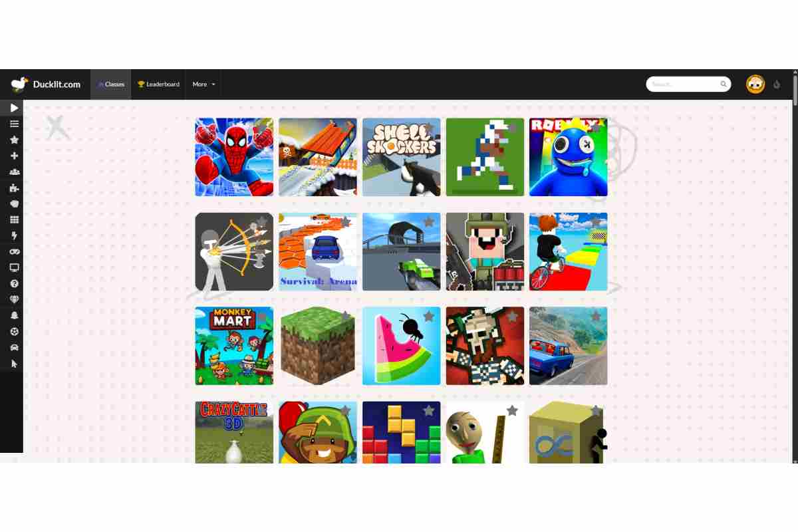Toggle favorite star on Tetris blocks tile
The image size is (798, 532).
(429, 410)
